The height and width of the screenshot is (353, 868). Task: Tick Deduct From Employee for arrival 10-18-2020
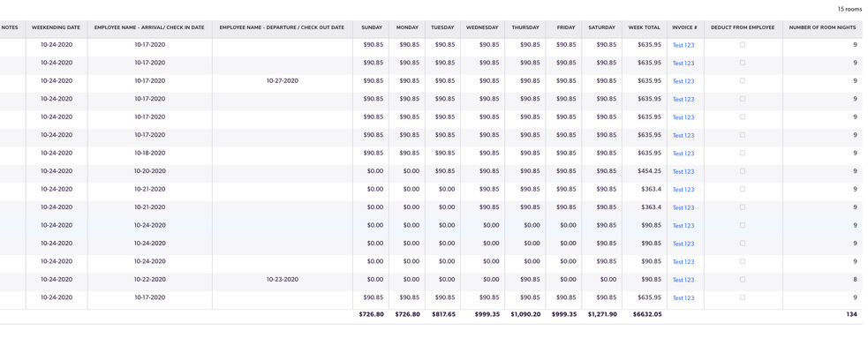(x=743, y=153)
